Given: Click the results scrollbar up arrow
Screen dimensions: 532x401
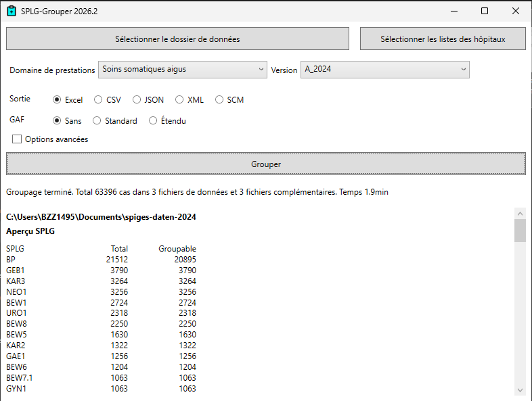Looking at the screenshot, I should pos(520,214).
